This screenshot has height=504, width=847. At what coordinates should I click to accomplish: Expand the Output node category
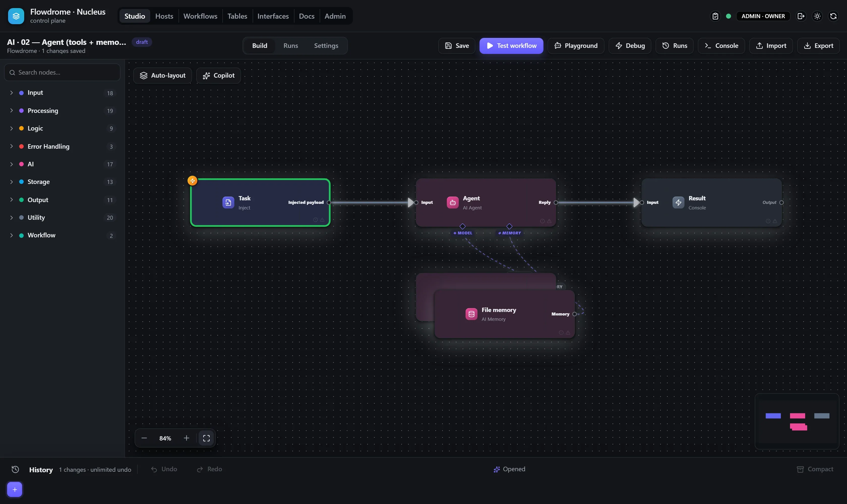click(62, 200)
